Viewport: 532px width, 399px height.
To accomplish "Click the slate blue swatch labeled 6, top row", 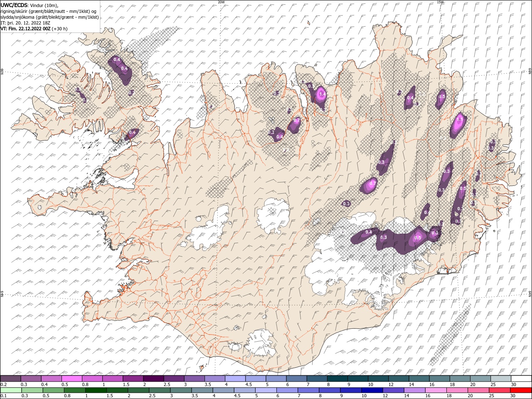I will point(296,379).
